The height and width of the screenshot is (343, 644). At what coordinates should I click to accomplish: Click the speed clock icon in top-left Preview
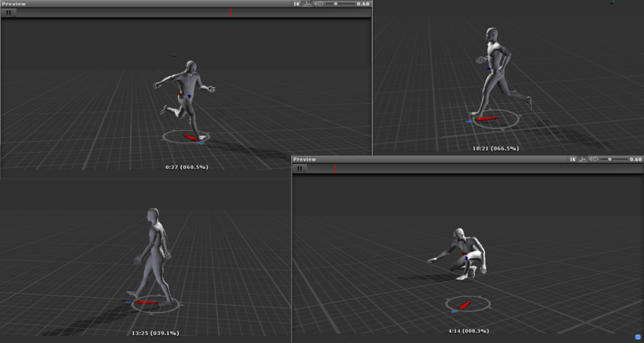(318, 4)
